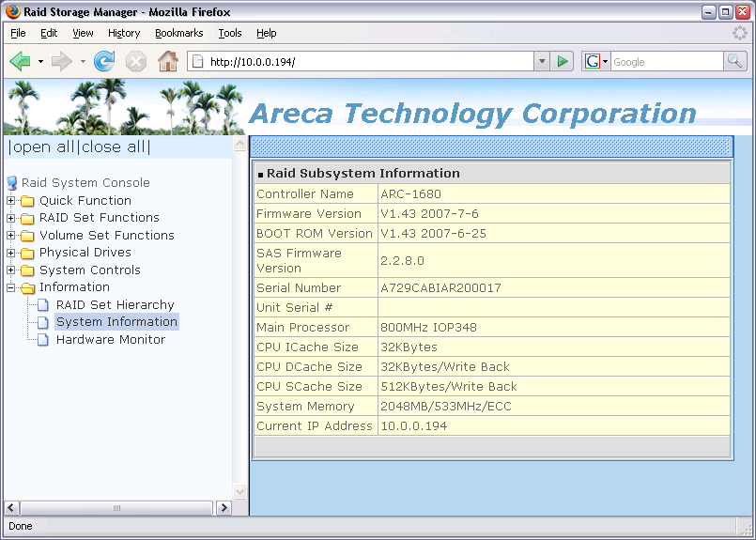
Task: Open the History menu
Action: 124,33
